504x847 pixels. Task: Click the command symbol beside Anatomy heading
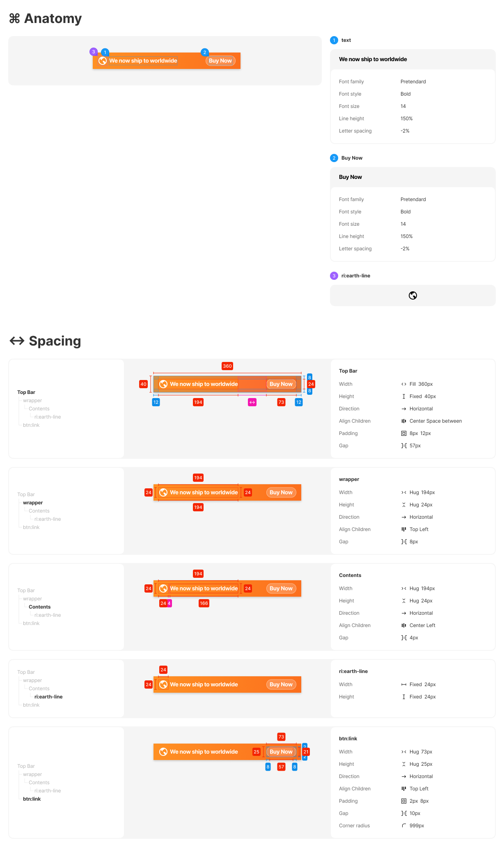[x=14, y=18]
